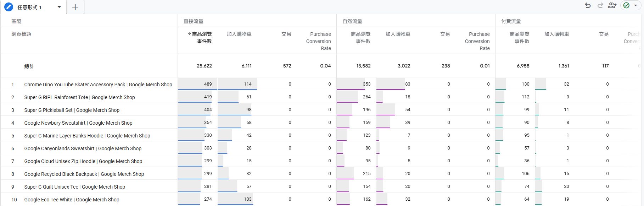The image size is (644, 206).
Task: Click cell 354 in Newbury Sweatshirt row
Action: (x=208, y=123)
